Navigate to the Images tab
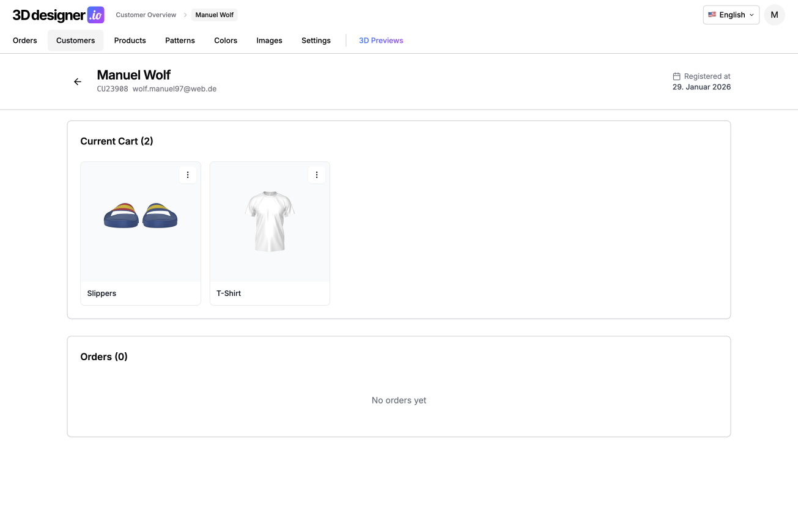 tap(269, 40)
